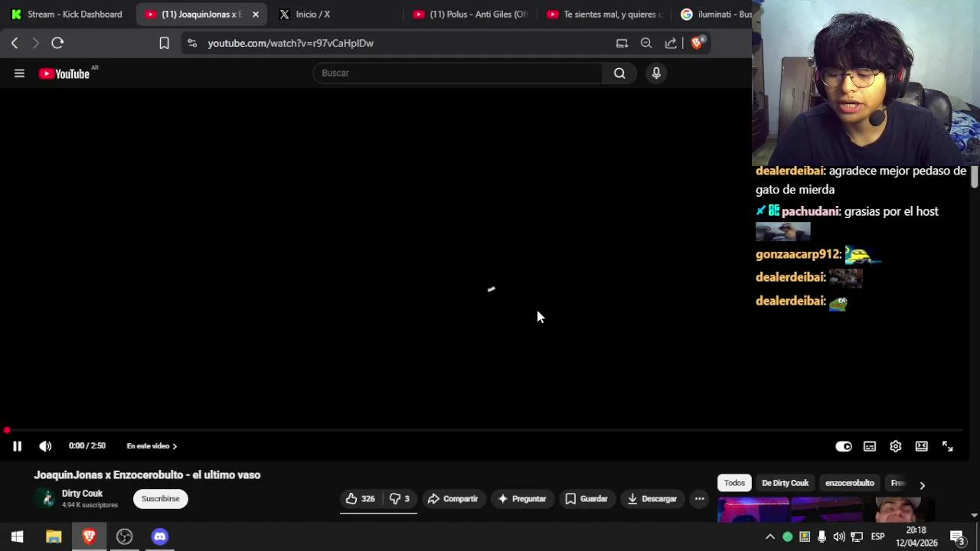Click Compartir share button
The width and height of the screenshot is (980, 551).
(452, 499)
